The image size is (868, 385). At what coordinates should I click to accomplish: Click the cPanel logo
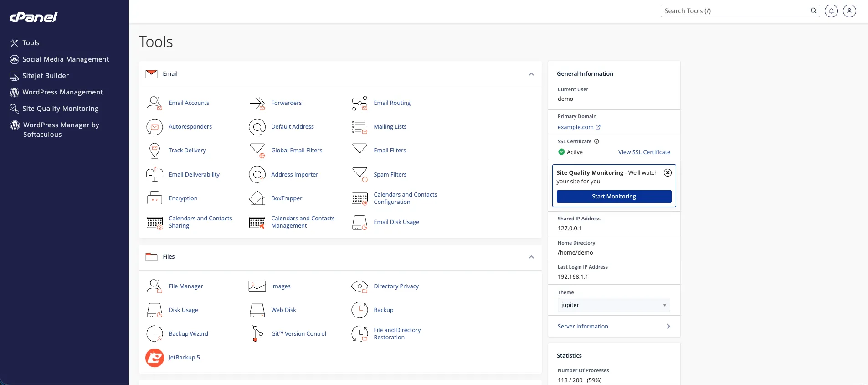point(34,17)
